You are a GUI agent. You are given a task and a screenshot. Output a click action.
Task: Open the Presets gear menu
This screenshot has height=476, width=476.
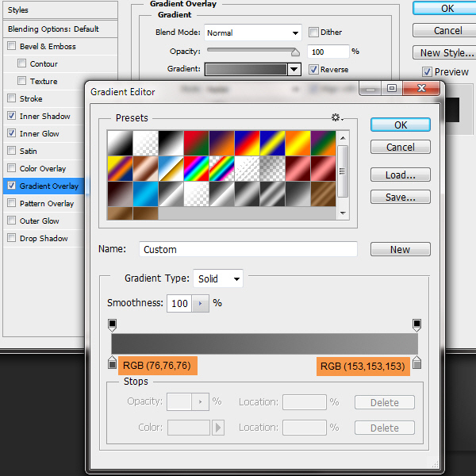[x=336, y=117]
